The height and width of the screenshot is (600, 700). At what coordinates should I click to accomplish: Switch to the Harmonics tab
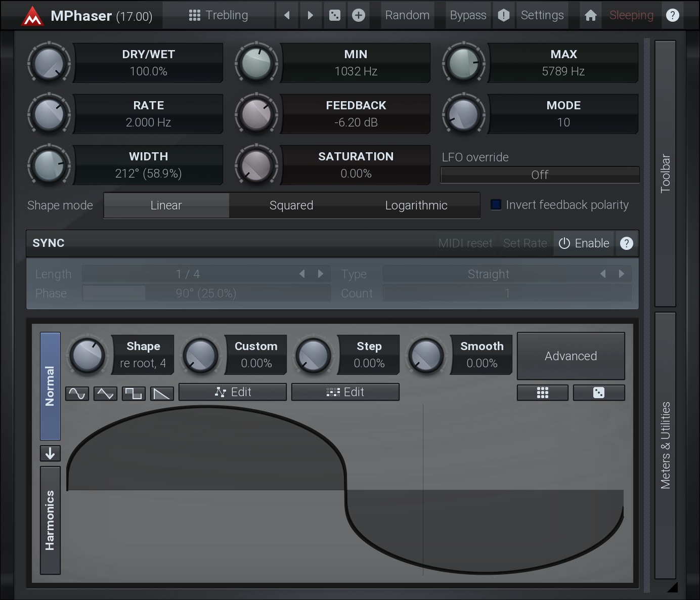coord(50,520)
